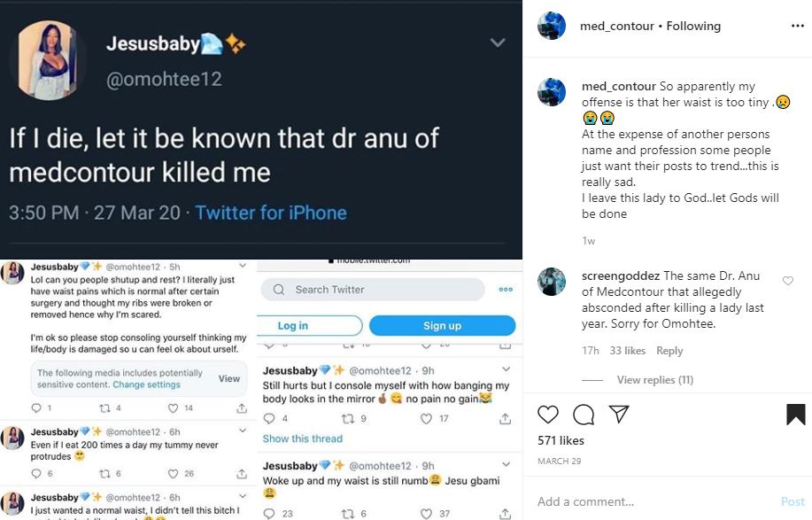Like the post with the heart icon
The width and height of the screenshot is (812, 520).
pos(548,415)
